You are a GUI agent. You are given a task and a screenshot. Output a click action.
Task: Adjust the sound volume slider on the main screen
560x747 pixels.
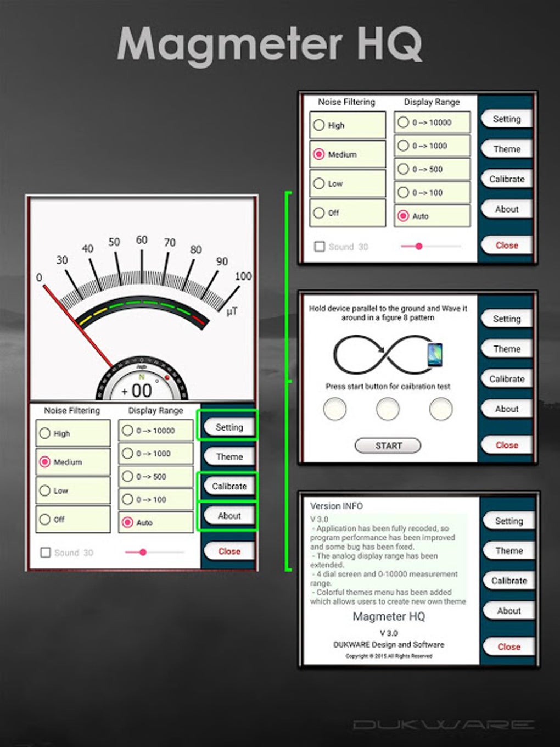tap(144, 551)
